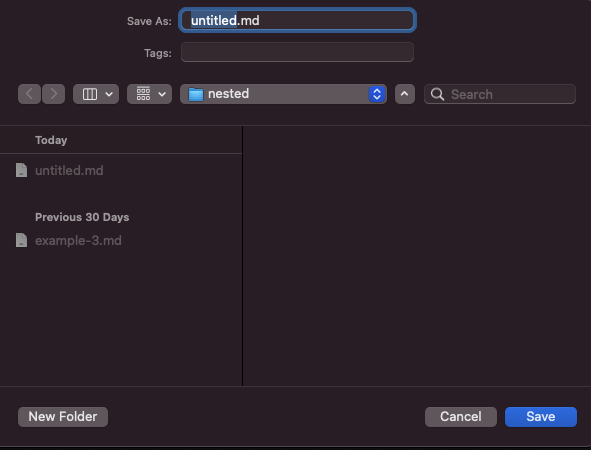The height and width of the screenshot is (450, 591).
Task: Go back with the left arrow button
Action: (29, 94)
